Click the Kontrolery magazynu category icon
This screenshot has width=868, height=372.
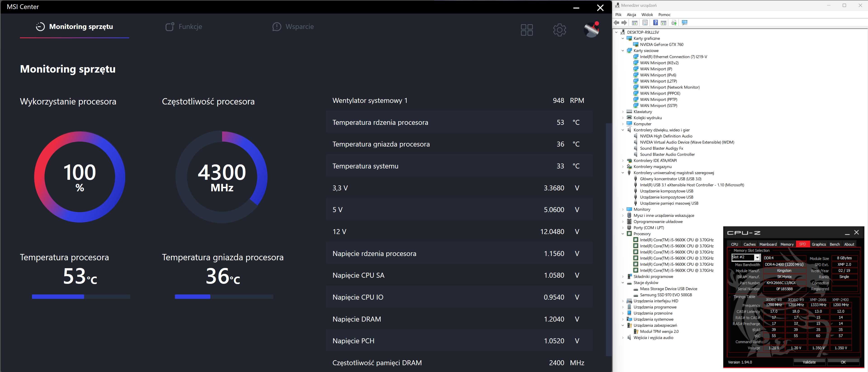[x=629, y=166]
